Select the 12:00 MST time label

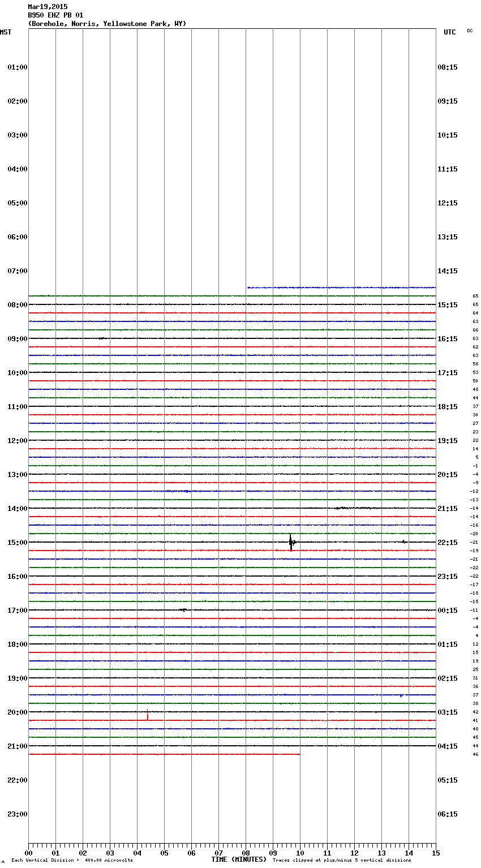18,441
